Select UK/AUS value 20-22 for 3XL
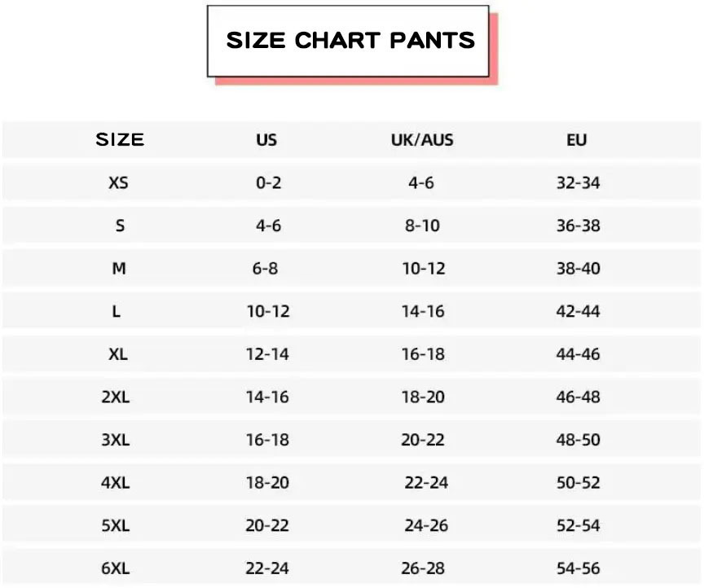The image size is (704, 588). point(423,440)
